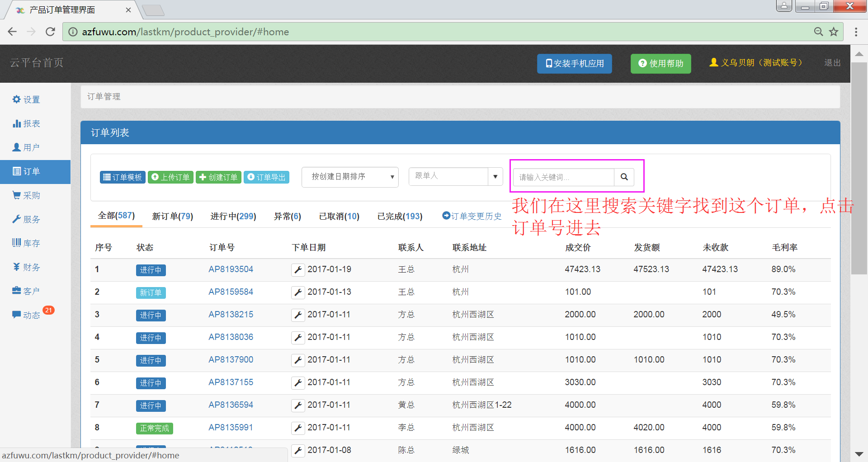Screen dimensions: 868x462
Task: Focus the 跟单人 combo input
Action: (448, 176)
